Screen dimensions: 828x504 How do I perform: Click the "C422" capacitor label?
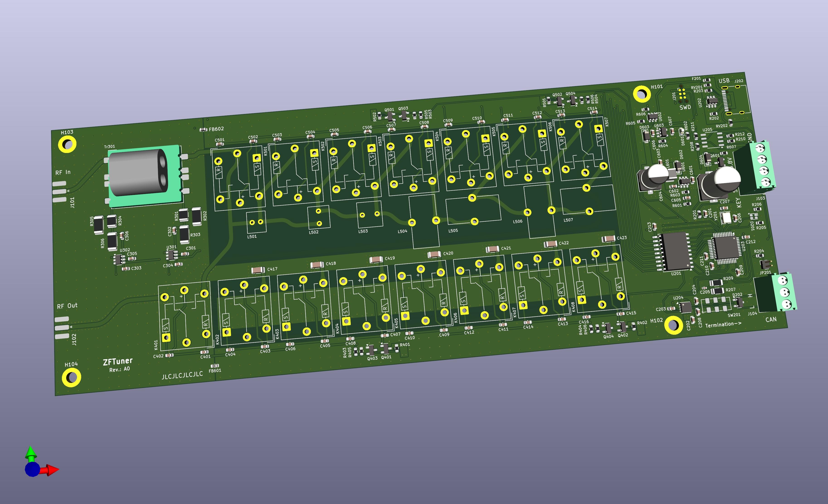click(x=564, y=243)
